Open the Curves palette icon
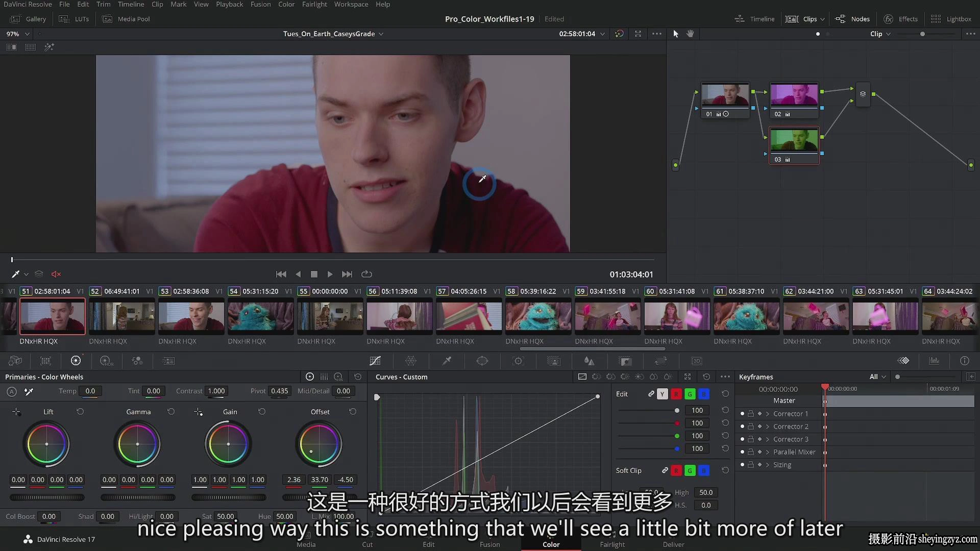Viewport: 980px width, 551px height. [x=375, y=361]
